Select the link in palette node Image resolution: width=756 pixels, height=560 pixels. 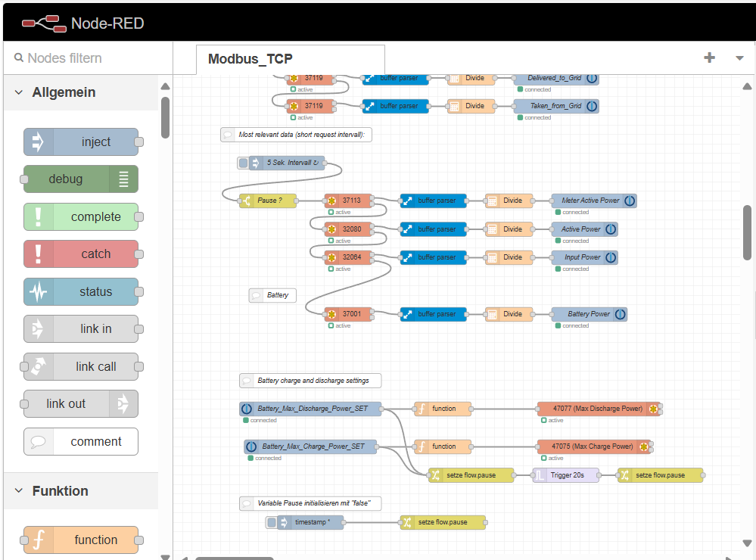(81, 329)
